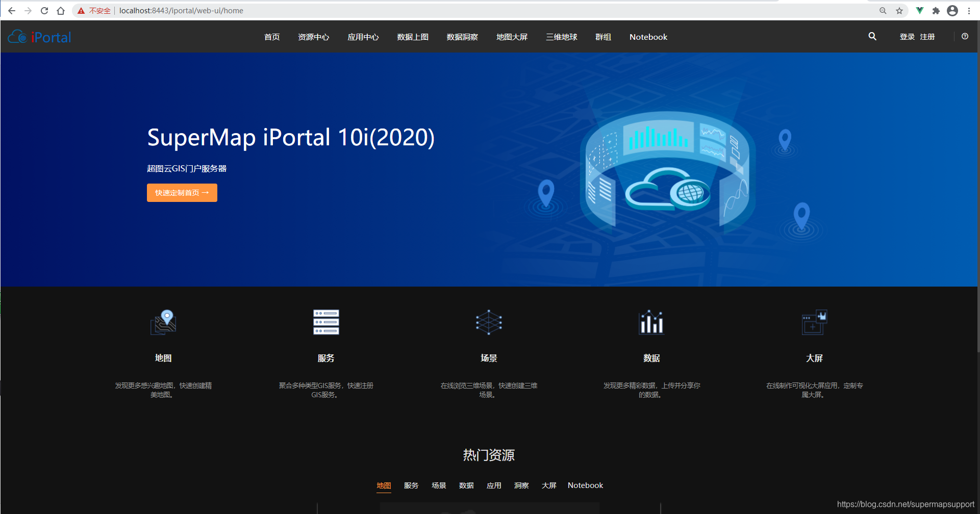
Task: Bookmark this page with star icon
Action: [899, 11]
